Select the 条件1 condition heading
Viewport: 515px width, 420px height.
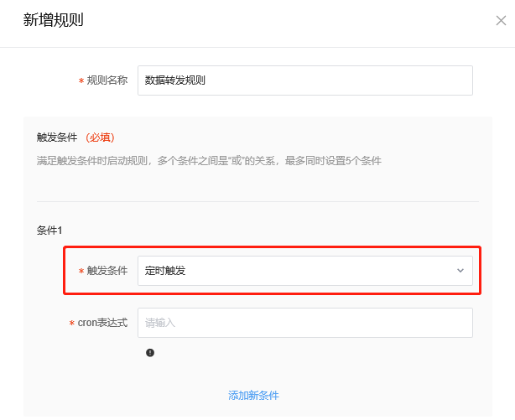click(49, 229)
